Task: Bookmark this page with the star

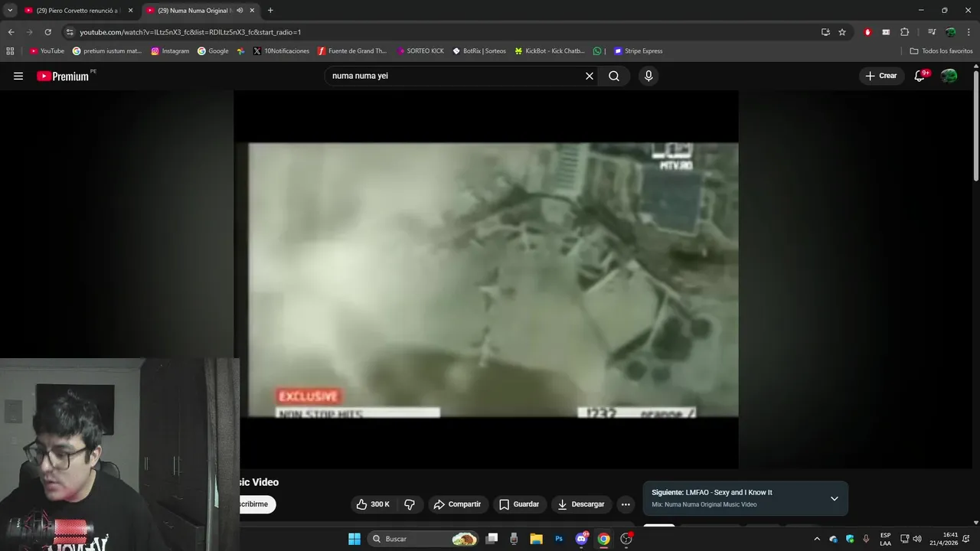Action: point(842,32)
